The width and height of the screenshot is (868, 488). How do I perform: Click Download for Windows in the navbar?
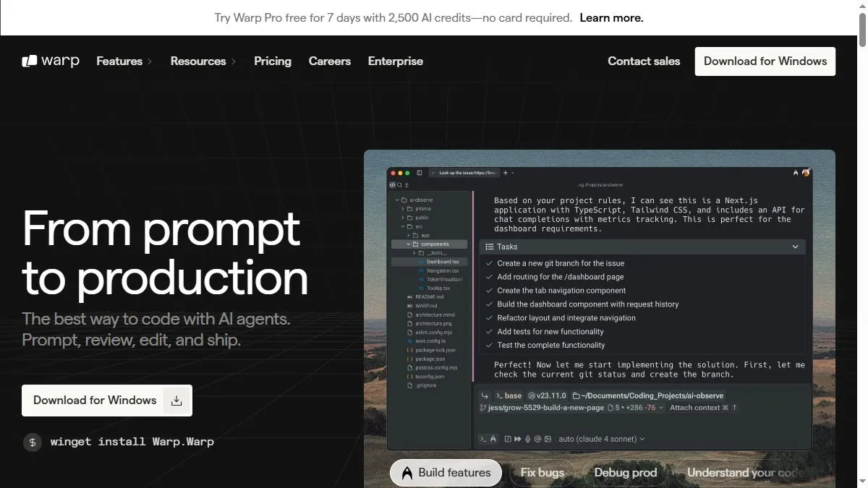point(765,61)
